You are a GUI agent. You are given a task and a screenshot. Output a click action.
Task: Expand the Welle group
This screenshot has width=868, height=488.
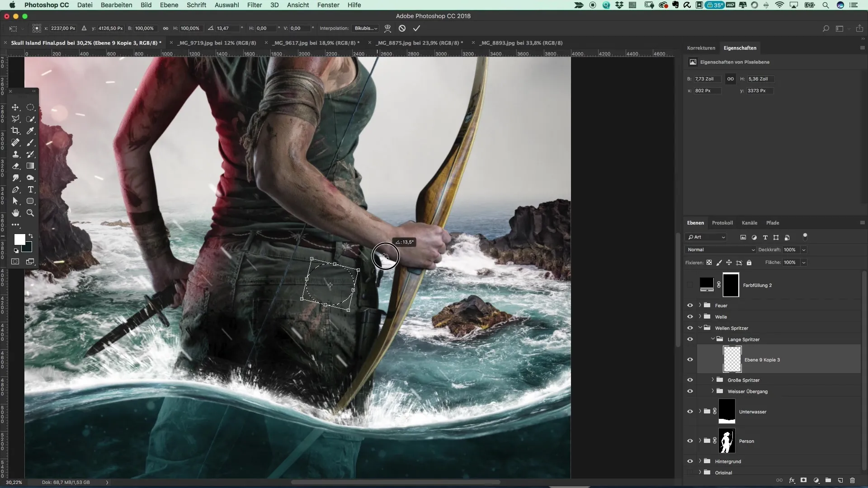700,316
